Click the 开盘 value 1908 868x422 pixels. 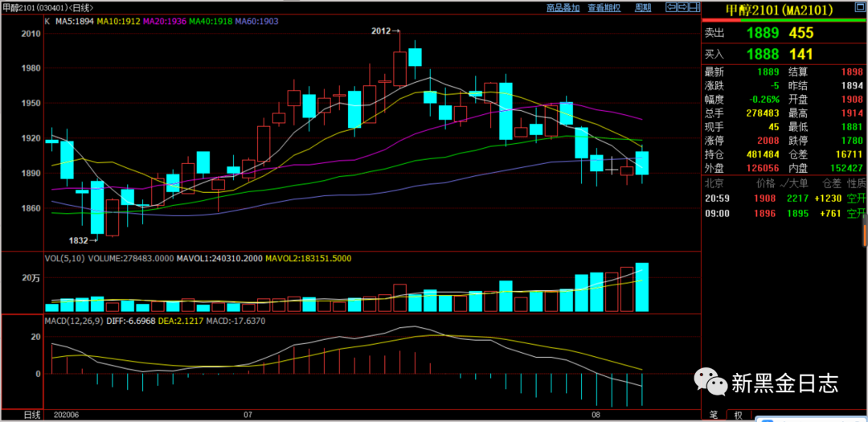[851, 100]
